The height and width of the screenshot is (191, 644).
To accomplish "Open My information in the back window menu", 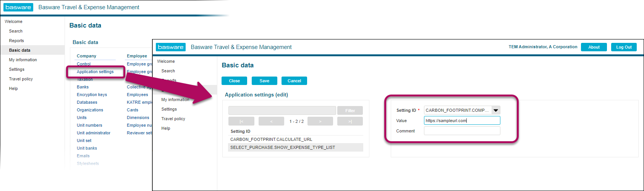I will [23, 60].
